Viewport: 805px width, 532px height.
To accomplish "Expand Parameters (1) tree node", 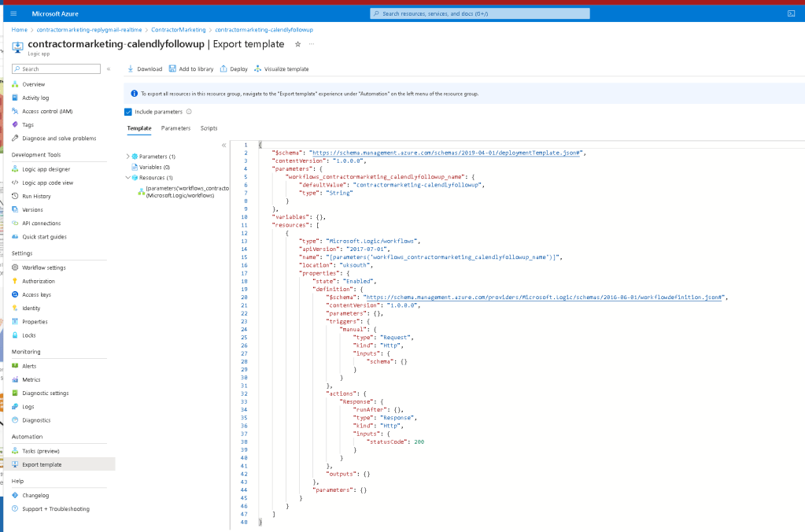I will [127, 157].
